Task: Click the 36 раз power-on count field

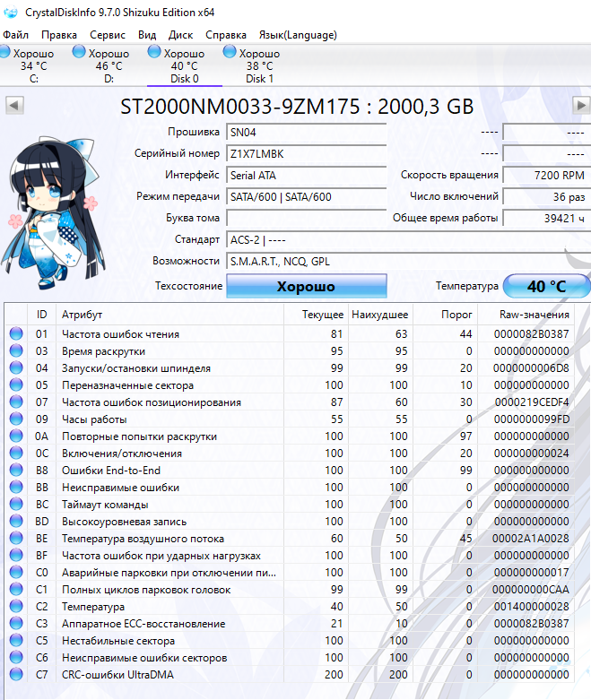Action: click(x=547, y=196)
